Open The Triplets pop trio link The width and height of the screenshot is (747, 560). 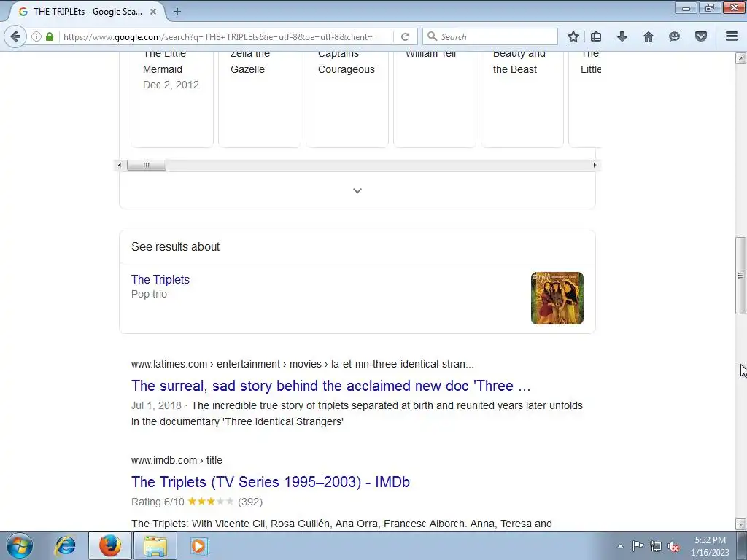160,279
